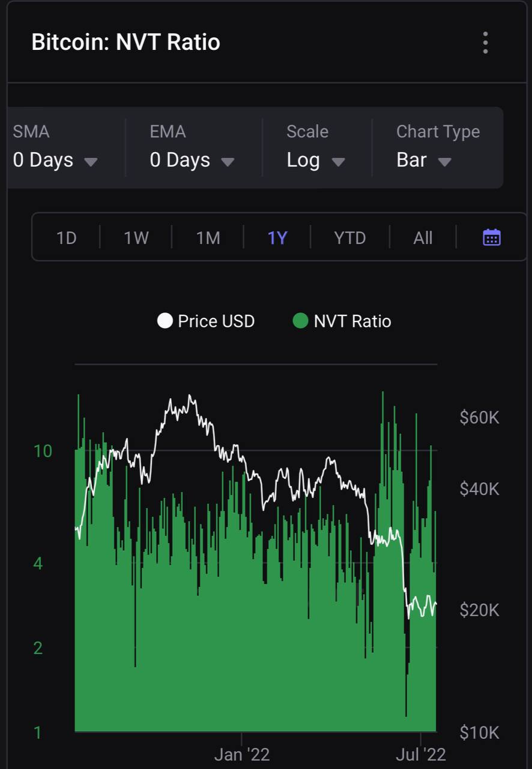Click the Bitcoin: NVT Ratio title
The image size is (532, 769).
[125, 43]
